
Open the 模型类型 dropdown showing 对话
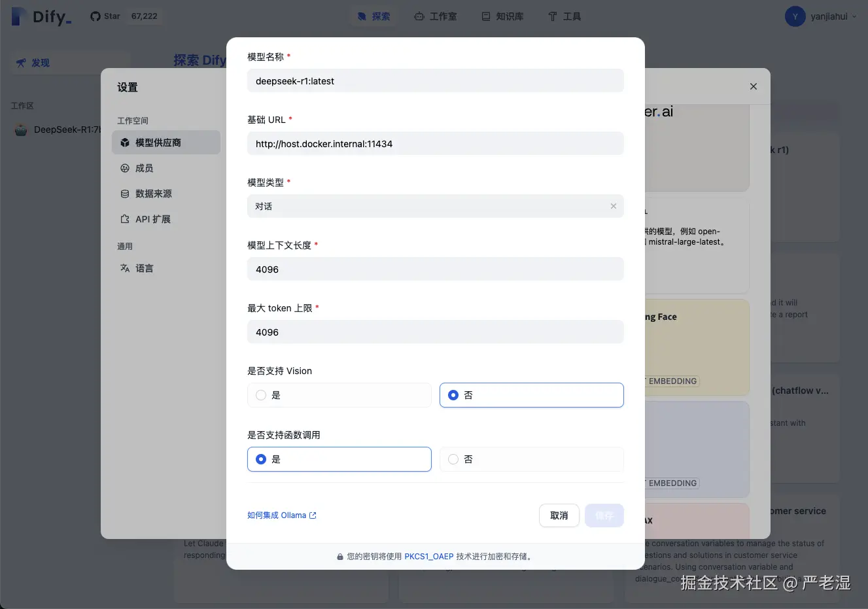pos(436,206)
